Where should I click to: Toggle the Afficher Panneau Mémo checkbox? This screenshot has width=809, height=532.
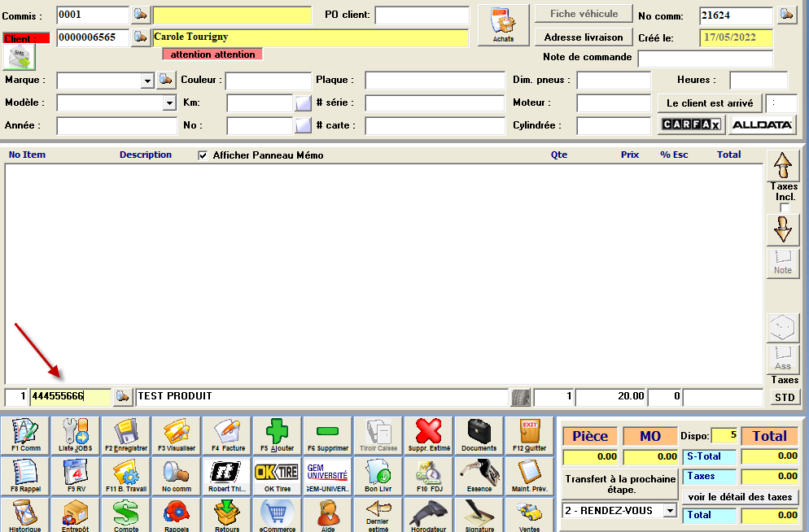pyautogui.click(x=203, y=155)
